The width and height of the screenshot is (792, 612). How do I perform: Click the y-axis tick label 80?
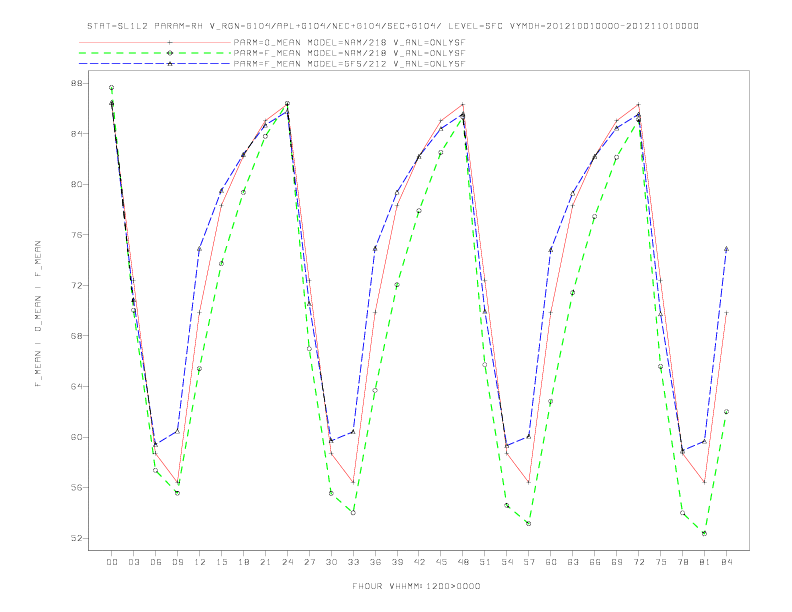(76, 184)
